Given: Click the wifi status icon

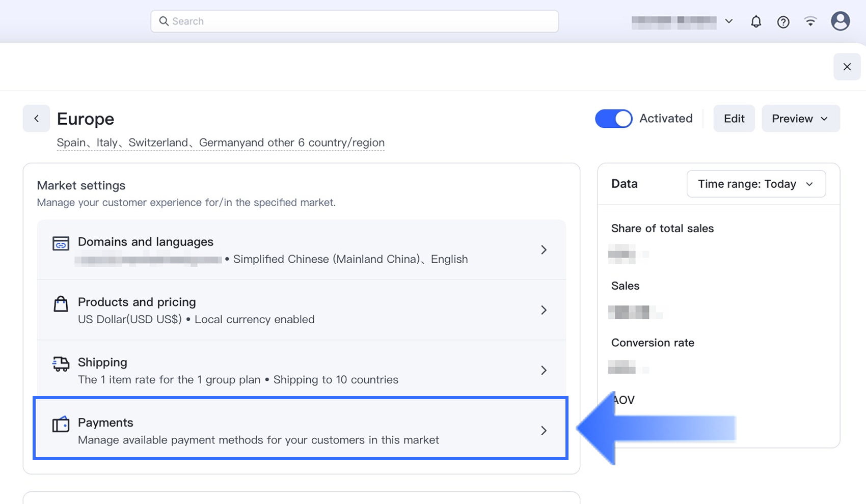Looking at the screenshot, I should (810, 21).
